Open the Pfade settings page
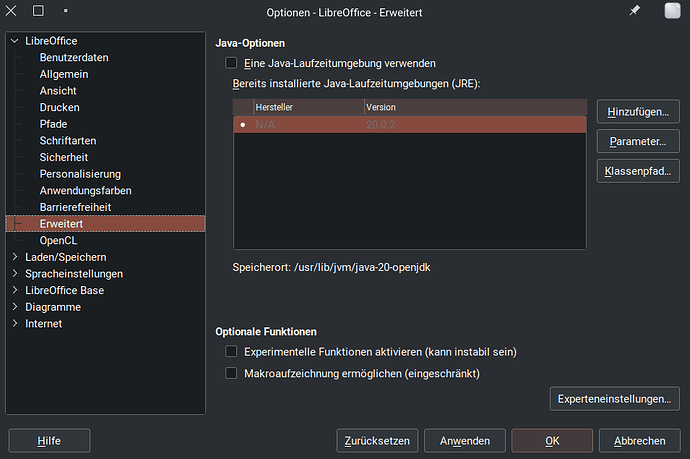The width and height of the screenshot is (690, 459). pos(53,124)
